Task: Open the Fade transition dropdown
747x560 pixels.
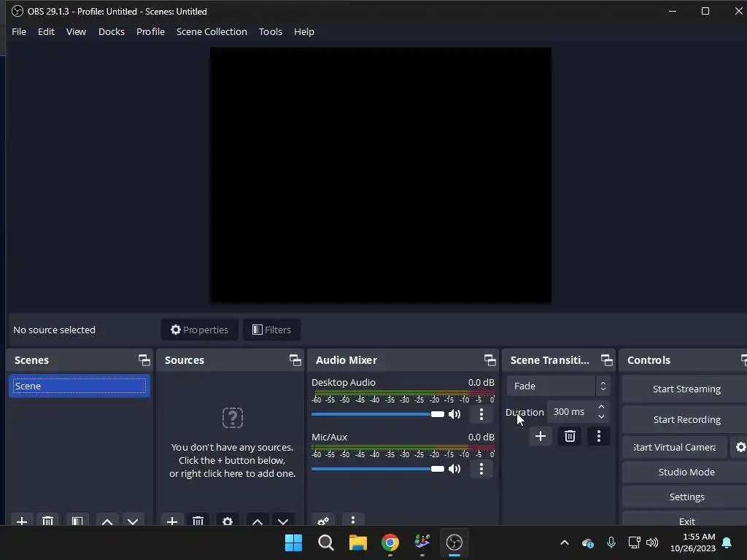Action: 558,386
